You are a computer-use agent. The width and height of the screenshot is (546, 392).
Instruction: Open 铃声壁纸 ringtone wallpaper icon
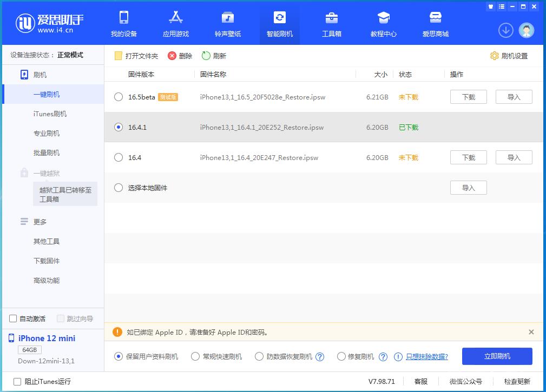[228, 18]
